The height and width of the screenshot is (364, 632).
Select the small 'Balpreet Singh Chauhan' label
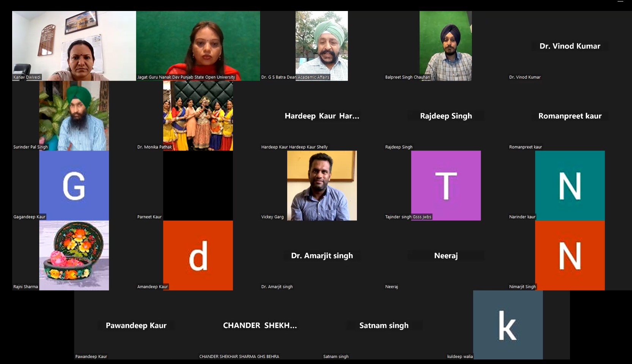[407, 77]
